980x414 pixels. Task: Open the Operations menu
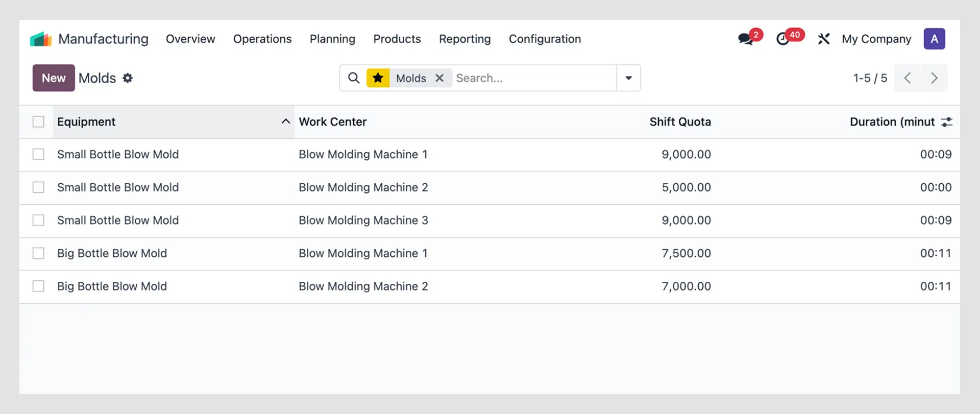(262, 39)
